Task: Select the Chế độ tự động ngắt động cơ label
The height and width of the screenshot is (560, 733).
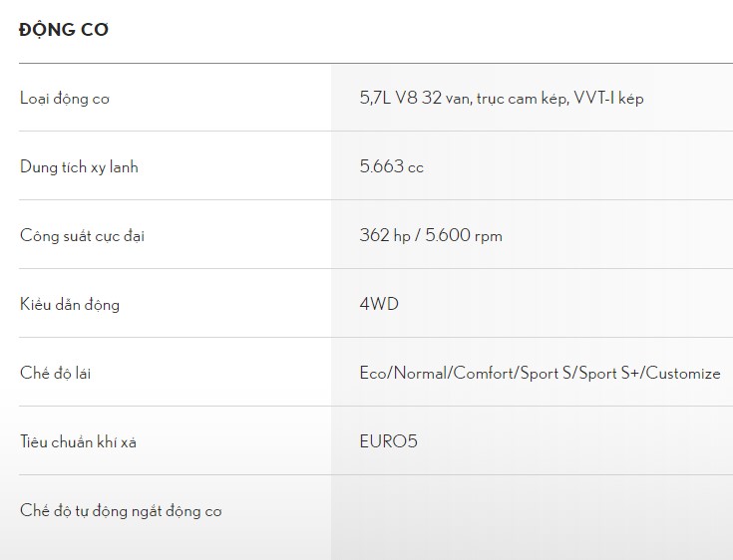Action: tap(121, 510)
